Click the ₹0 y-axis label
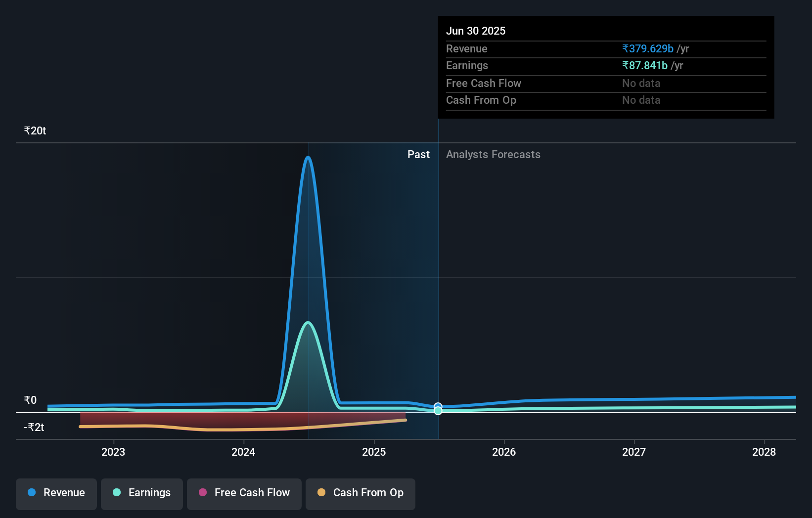This screenshot has height=518, width=812. click(x=30, y=400)
